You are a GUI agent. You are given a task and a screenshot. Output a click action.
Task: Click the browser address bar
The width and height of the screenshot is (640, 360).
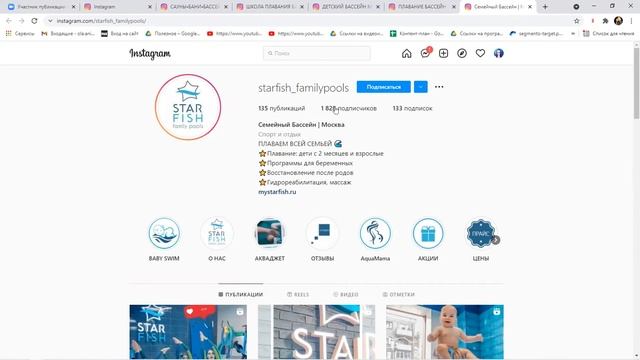(x=310, y=21)
